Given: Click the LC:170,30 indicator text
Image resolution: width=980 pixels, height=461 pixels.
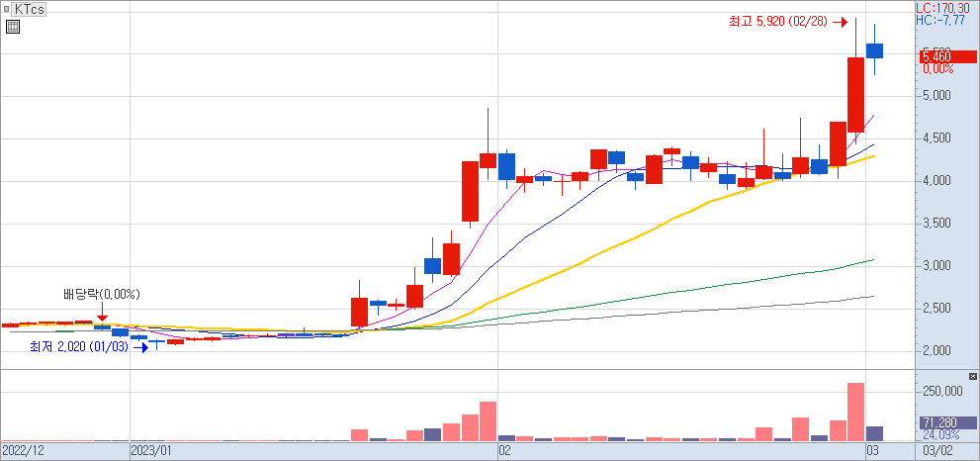Looking at the screenshot, I should (x=942, y=9).
